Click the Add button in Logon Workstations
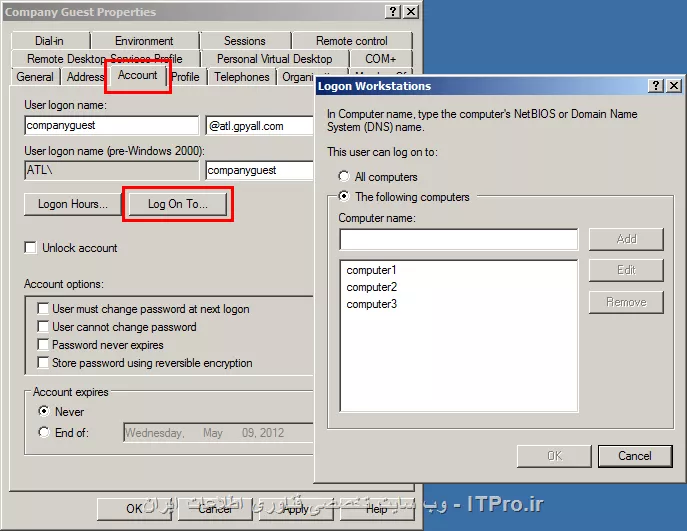 coord(626,239)
